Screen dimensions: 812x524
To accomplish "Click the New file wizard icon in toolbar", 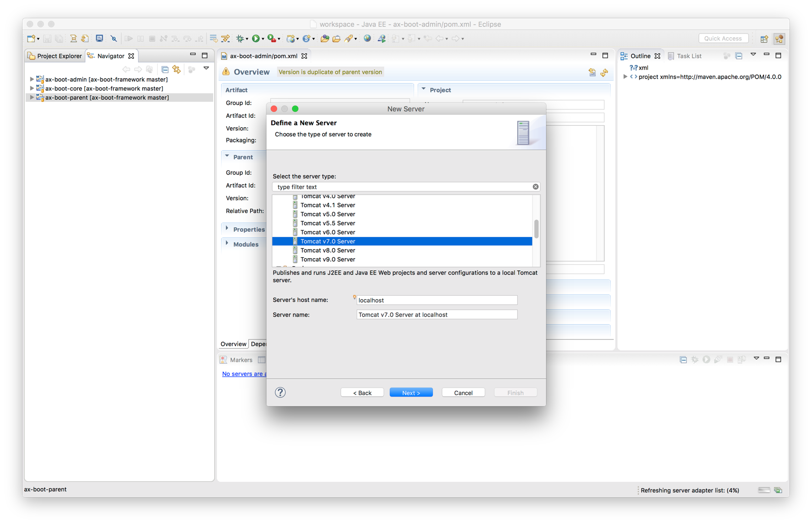I will point(31,39).
